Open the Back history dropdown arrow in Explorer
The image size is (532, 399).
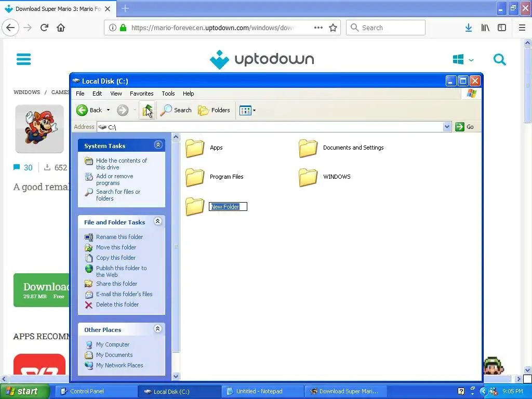pyautogui.click(x=108, y=110)
